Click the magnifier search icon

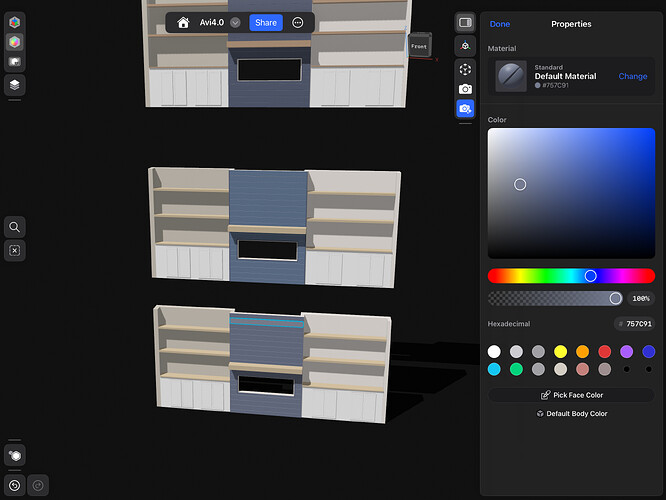click(x=14, y=227)
